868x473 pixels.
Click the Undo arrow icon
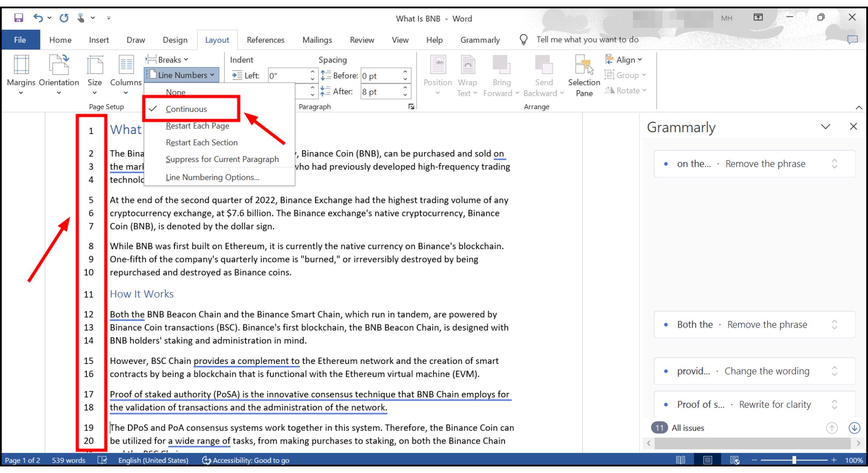38,18
